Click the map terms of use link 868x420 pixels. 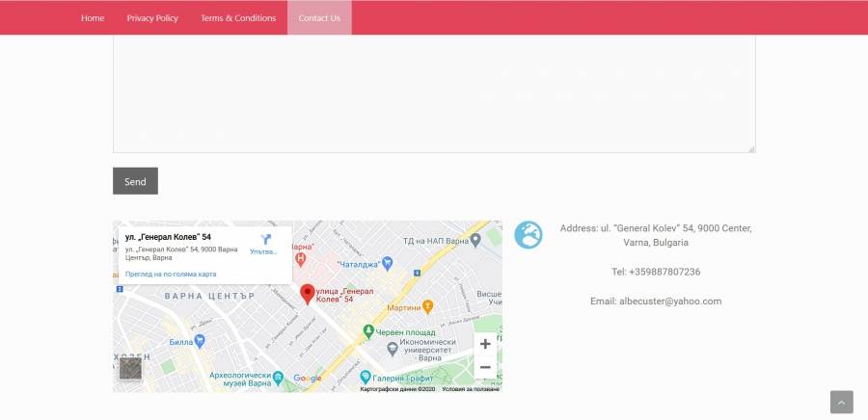point(471,389)
